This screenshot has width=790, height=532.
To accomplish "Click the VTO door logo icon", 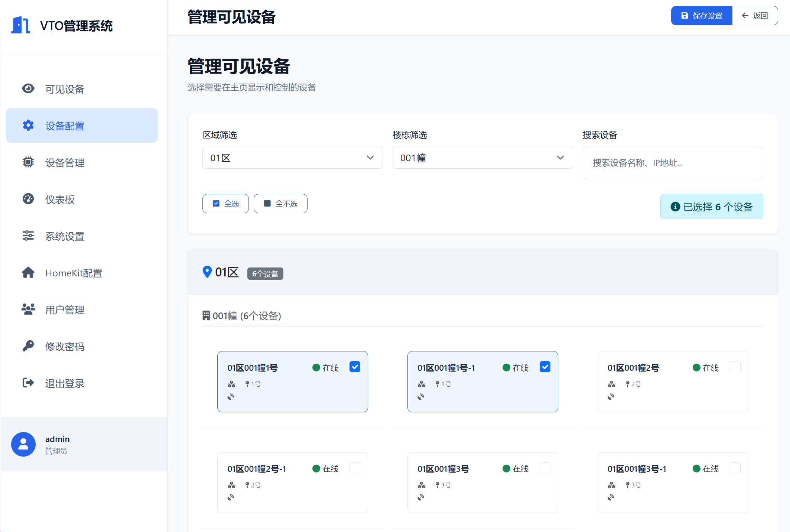I will [x=20, y=25].
